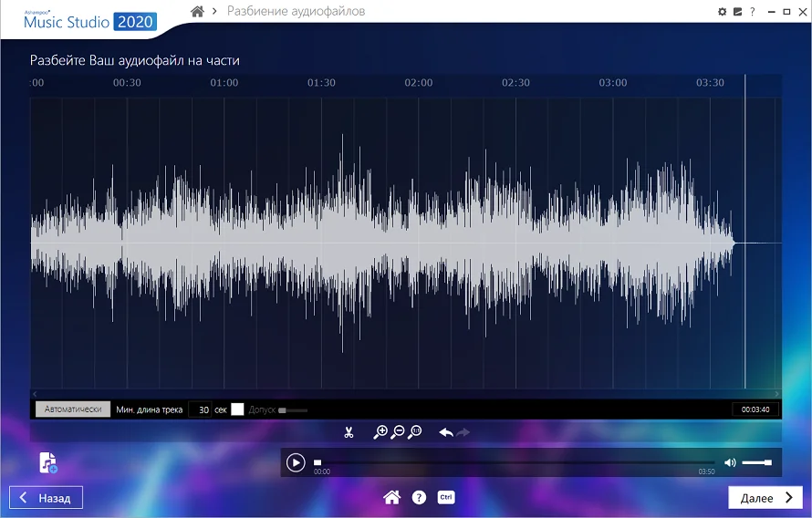The height and width of the screenshot is (518, 812).
Task: Click the scissors cut icon
Action: (x=349, y=432)
